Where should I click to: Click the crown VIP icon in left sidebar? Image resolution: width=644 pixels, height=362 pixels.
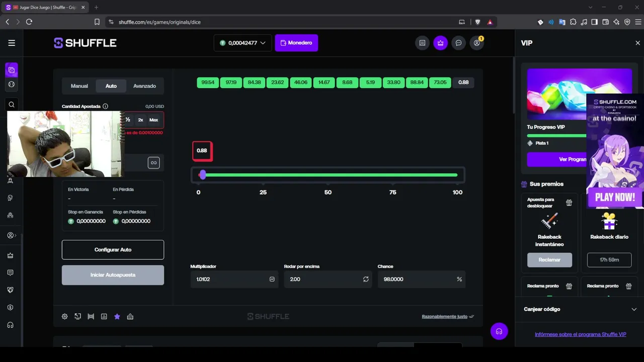click(10, 255)
